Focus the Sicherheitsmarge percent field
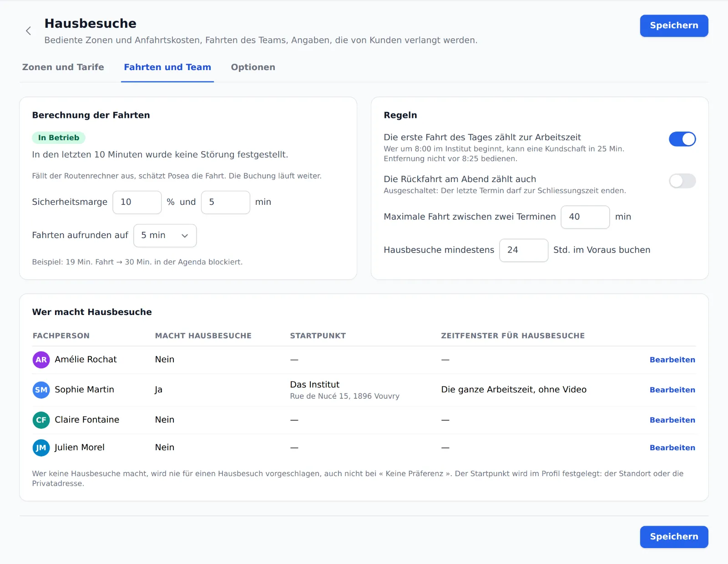Viewport: 728px width, 564px height. [x=137, y=202]
